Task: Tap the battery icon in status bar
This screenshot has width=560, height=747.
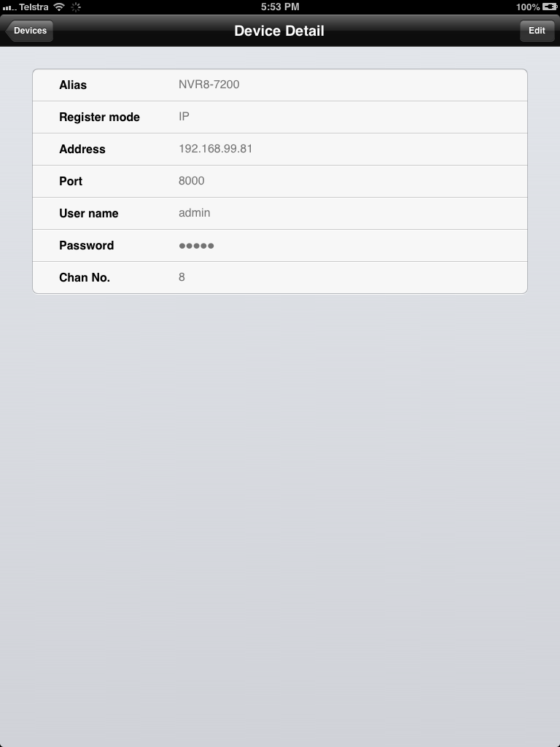Action: pyautogui.click(x=550, y=7)
